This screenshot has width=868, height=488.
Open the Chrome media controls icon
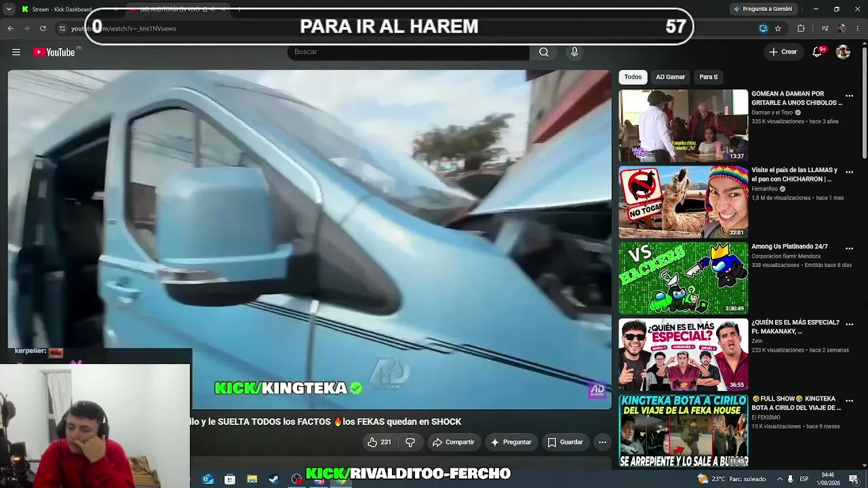(825, 28)
